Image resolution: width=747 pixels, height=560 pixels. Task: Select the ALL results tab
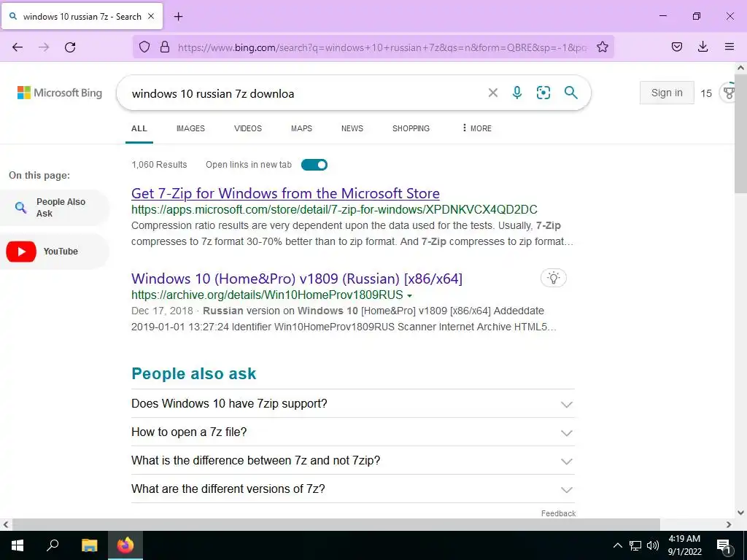(139, 128)
